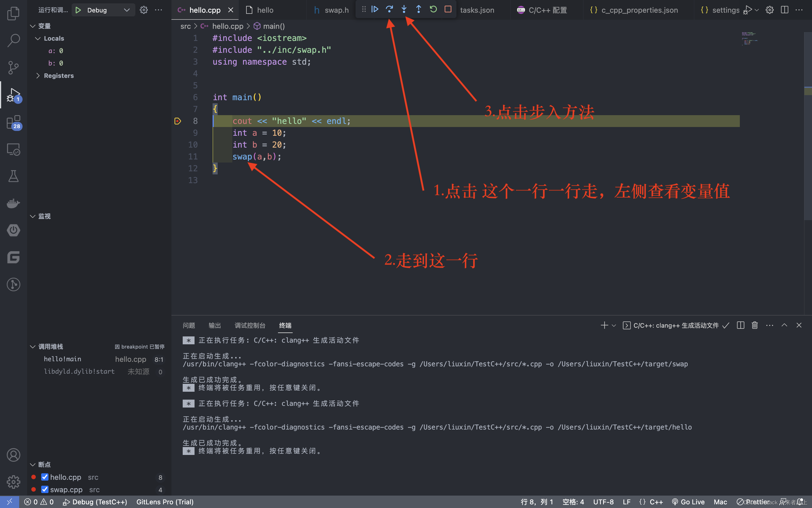Screen dimensions: 812x508
Task: Maximize terminal panel with up chevron
Action: coord(784,325)
